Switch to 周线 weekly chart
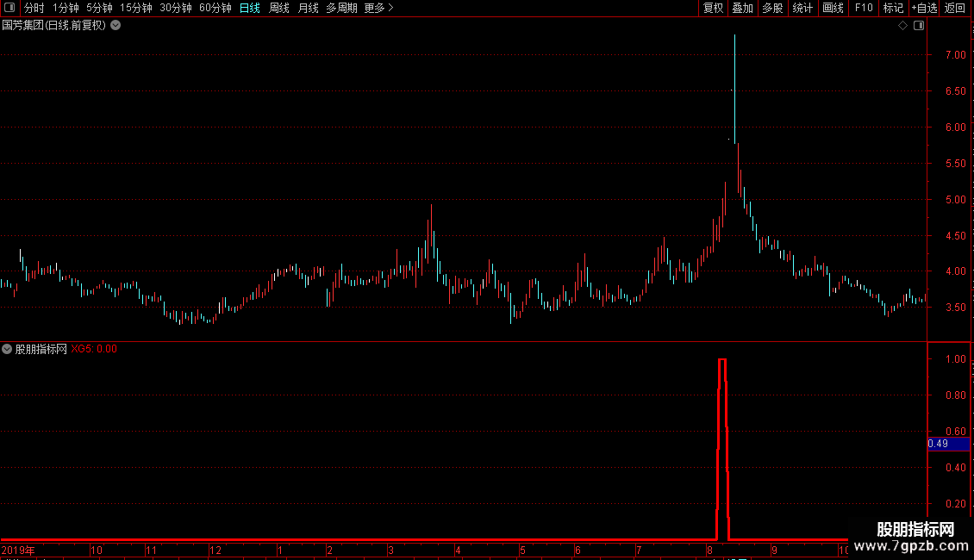Viewport: 974px width, 560px height. coord(279,8)
